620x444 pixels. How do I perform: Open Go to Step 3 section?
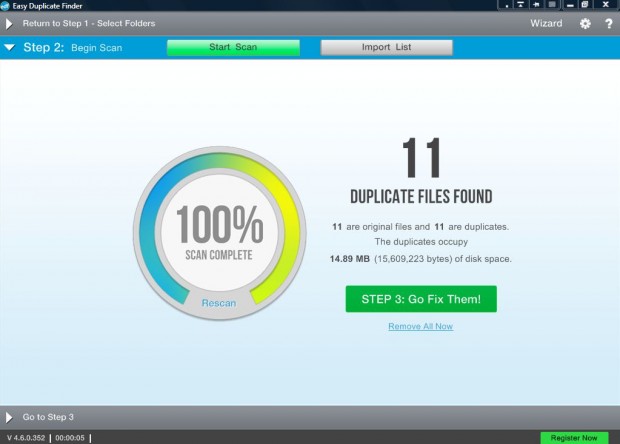click(48, 417)
